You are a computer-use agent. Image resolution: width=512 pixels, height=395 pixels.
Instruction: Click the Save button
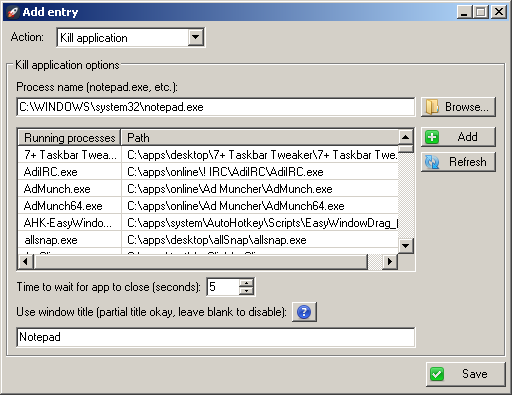tap(466, 374)
